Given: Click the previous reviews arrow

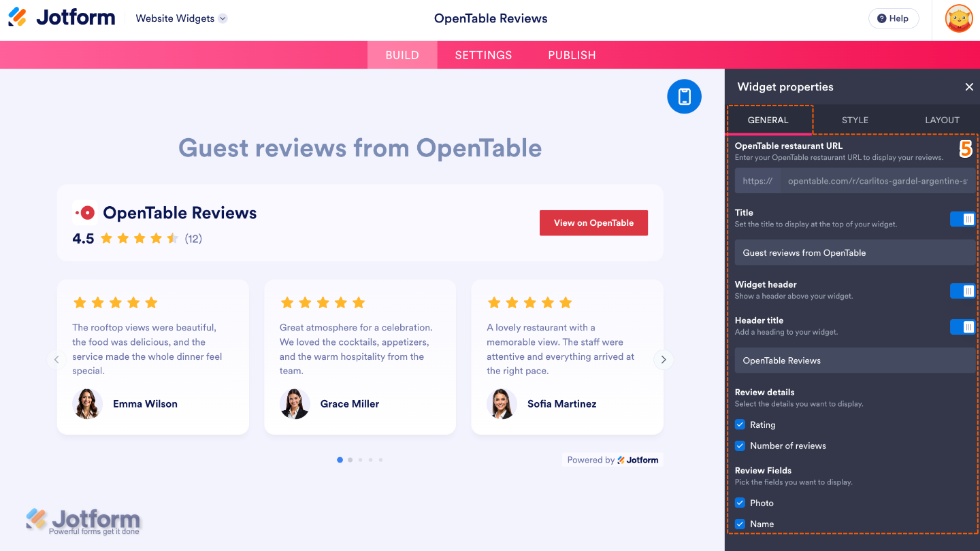Looking at the screenshot, I should click(x=56, y=360).
